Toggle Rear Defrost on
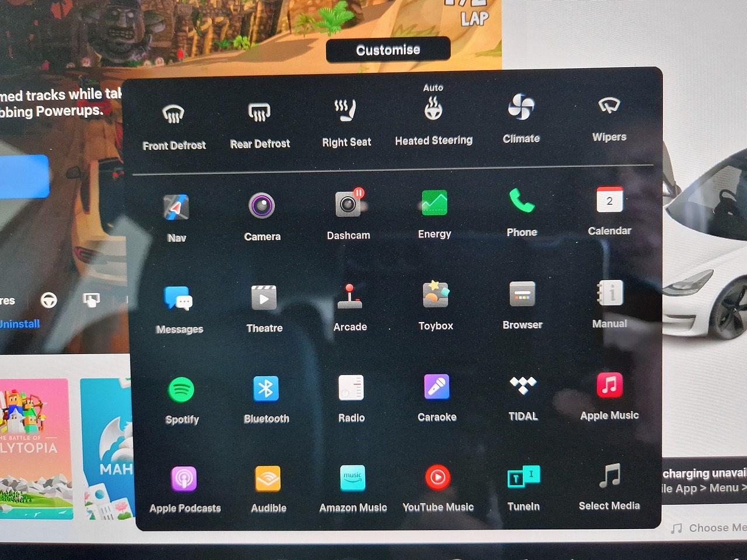The width and height of the screenshot is (747, 560). [x=260, y=112]
